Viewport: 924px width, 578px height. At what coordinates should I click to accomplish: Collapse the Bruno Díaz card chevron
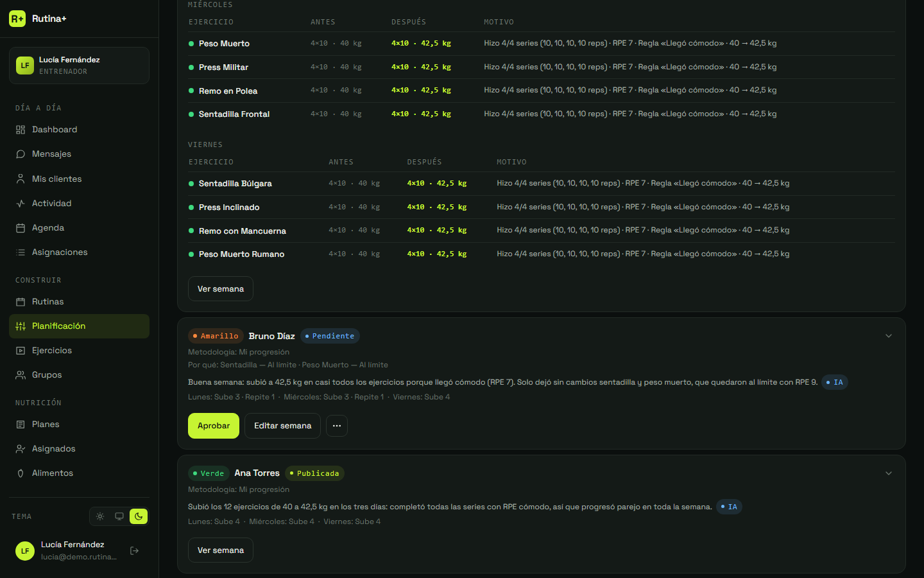(889, 336)
